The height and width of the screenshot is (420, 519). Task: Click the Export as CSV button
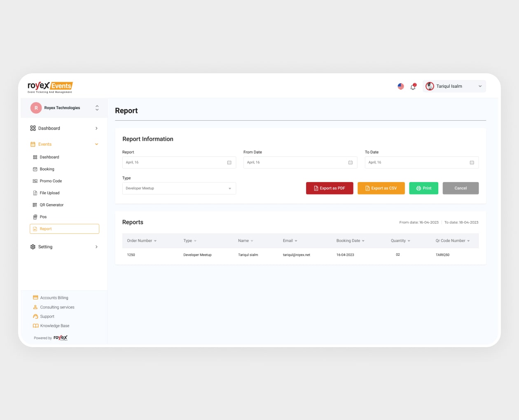click(x=381, y=188)
